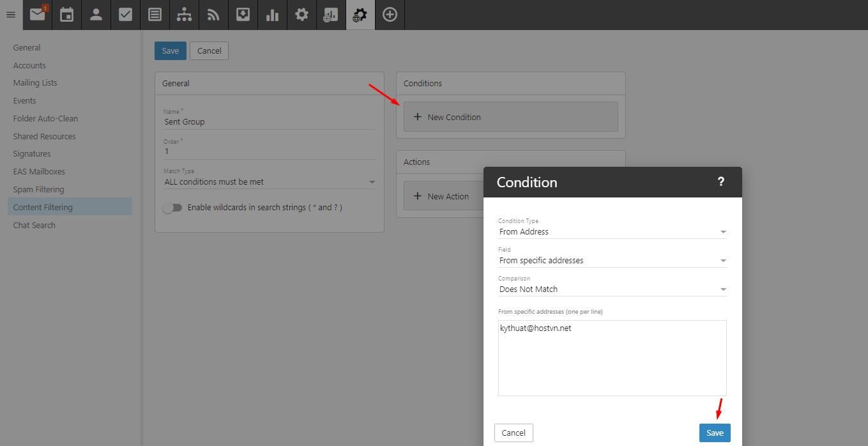
Task: Click Save in the Condition dialog
Action: (x=714, y=433)
